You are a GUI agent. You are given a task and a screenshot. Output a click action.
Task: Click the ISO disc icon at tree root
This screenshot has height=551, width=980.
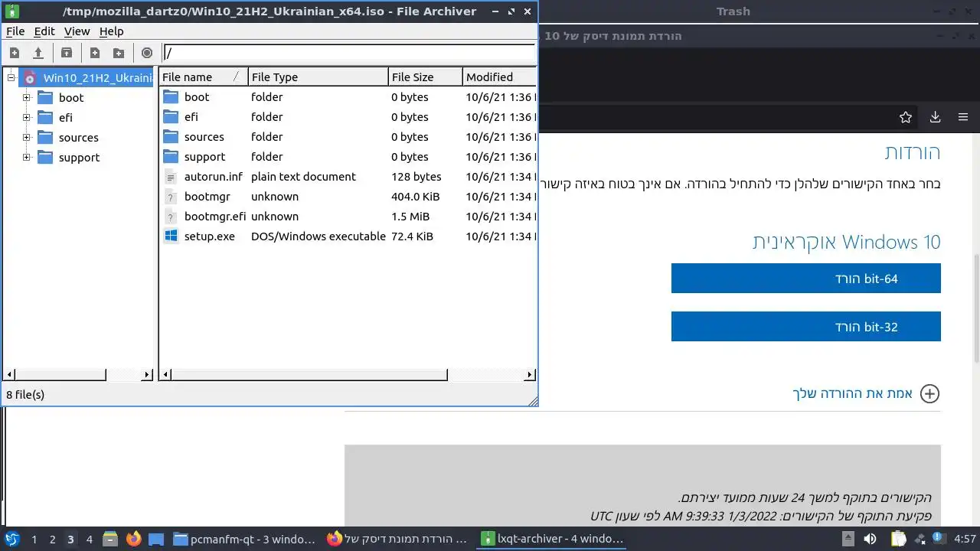(x=30, y=77)
